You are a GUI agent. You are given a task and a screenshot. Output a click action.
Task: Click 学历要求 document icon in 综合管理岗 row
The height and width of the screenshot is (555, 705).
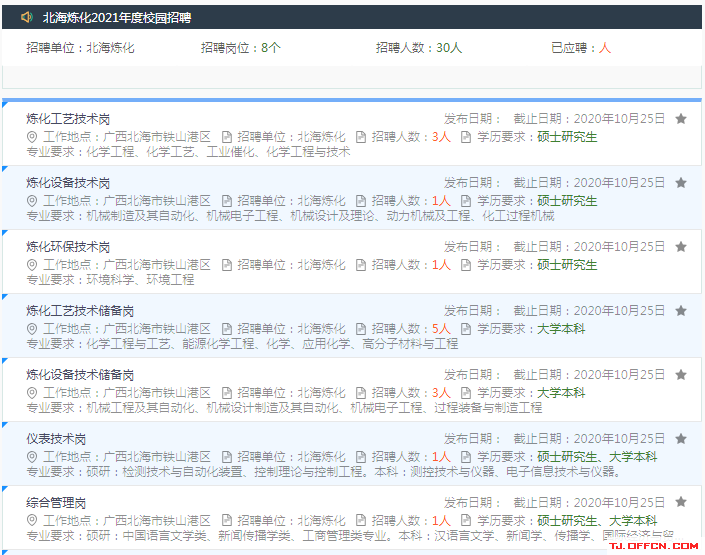466,521
